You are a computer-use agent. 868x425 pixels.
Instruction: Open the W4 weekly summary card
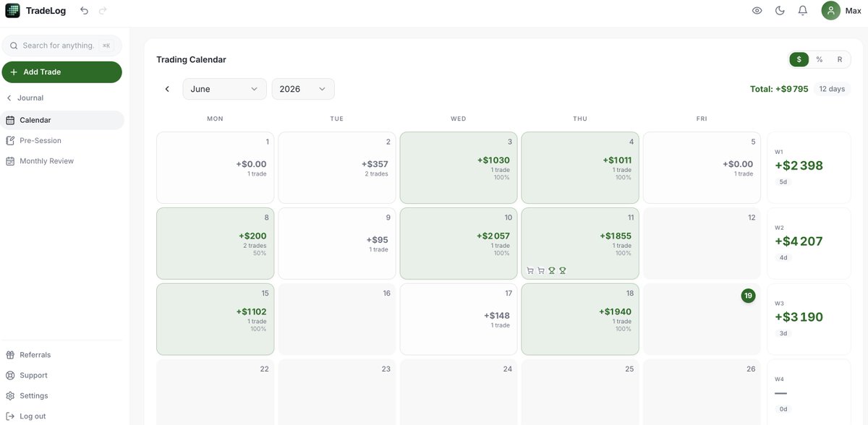[x=809, y=392]
